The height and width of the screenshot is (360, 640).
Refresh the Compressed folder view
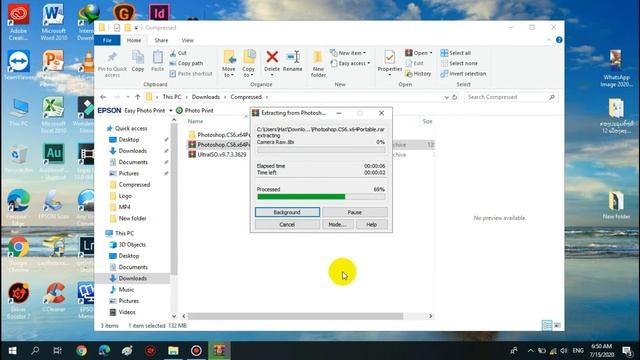(455, 97)
